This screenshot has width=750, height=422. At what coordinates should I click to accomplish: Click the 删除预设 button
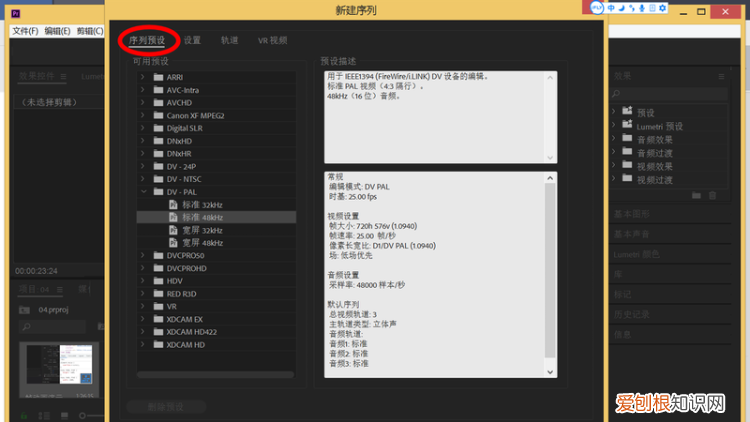click(x=166, y=407)
